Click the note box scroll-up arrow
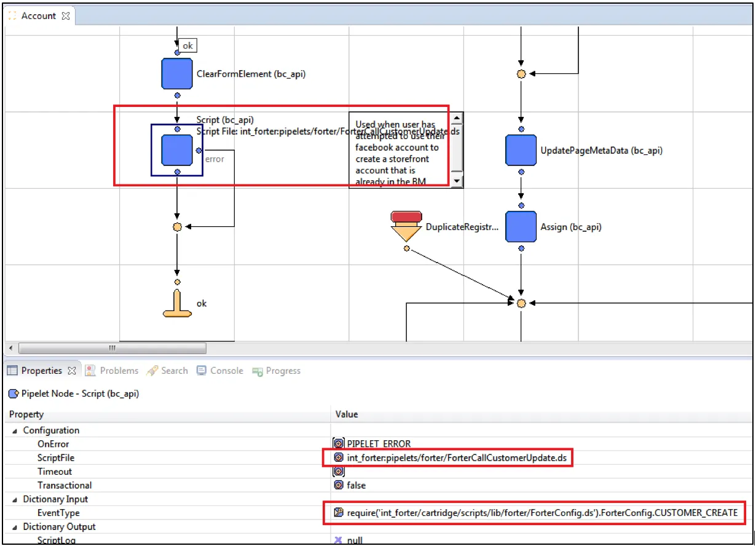 [457, 119]
